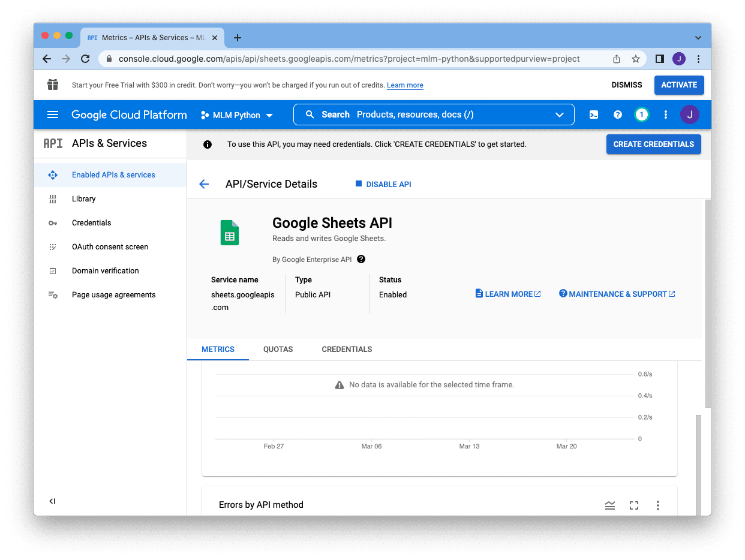Image resolution: width=745 pixels, height=560 pixels.
Task: Click the inner metrics panel scrollbar
Action: click(x=698, y=465)
